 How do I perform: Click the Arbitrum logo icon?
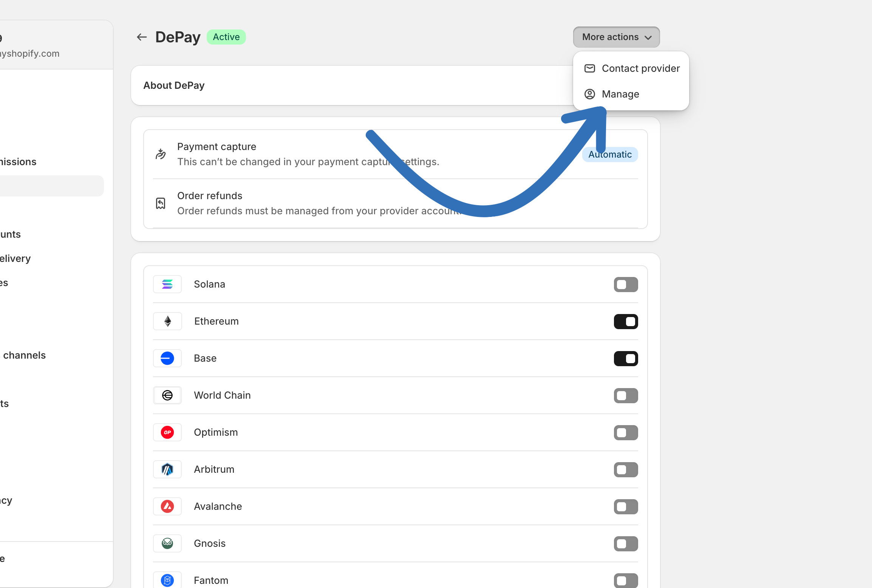tap(167, 469)
